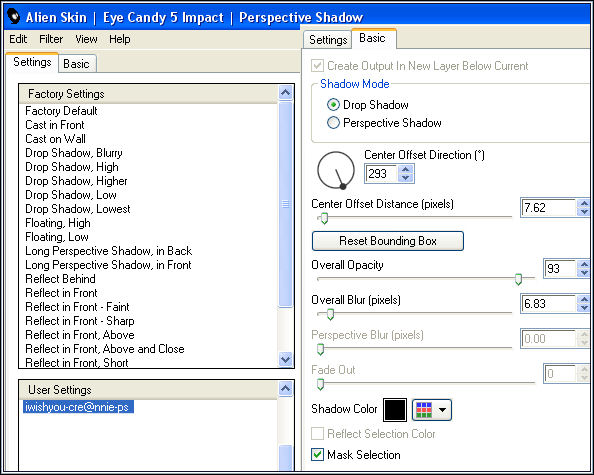Increase Overall Blur with up arrow
The image size is (594, 475).
[x=584, y=299]
